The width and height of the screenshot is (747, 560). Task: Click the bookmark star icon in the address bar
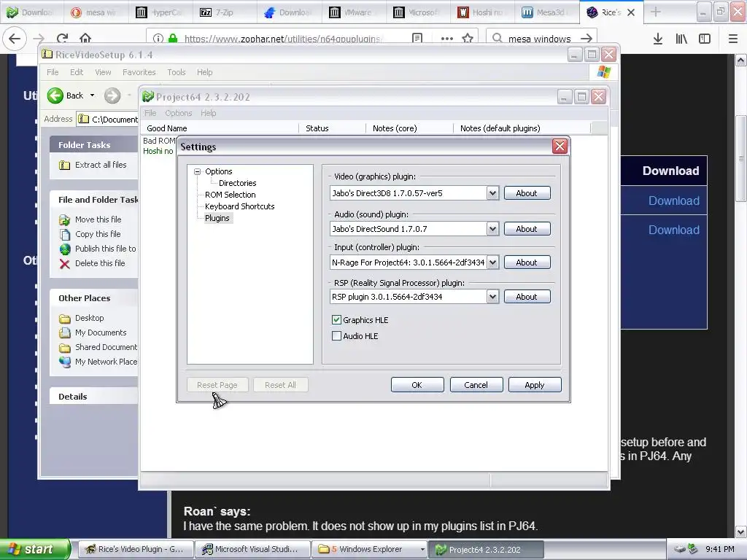pos(468,39)
